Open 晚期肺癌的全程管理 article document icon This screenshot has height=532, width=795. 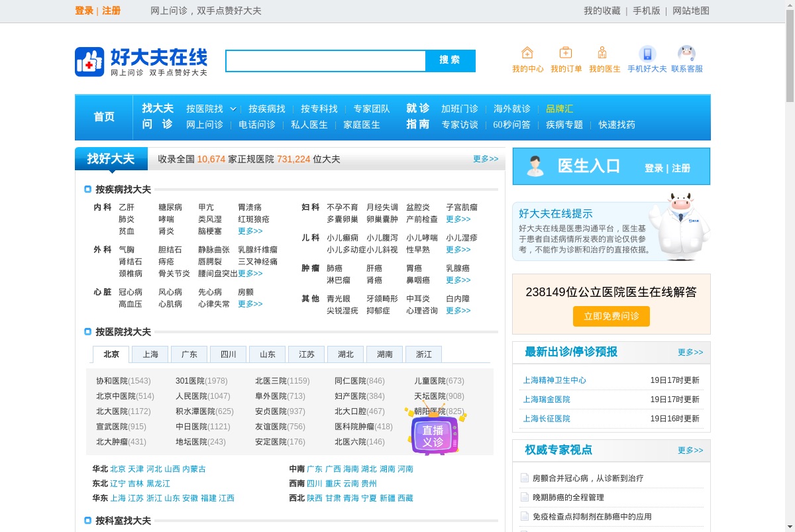point(525,497)
